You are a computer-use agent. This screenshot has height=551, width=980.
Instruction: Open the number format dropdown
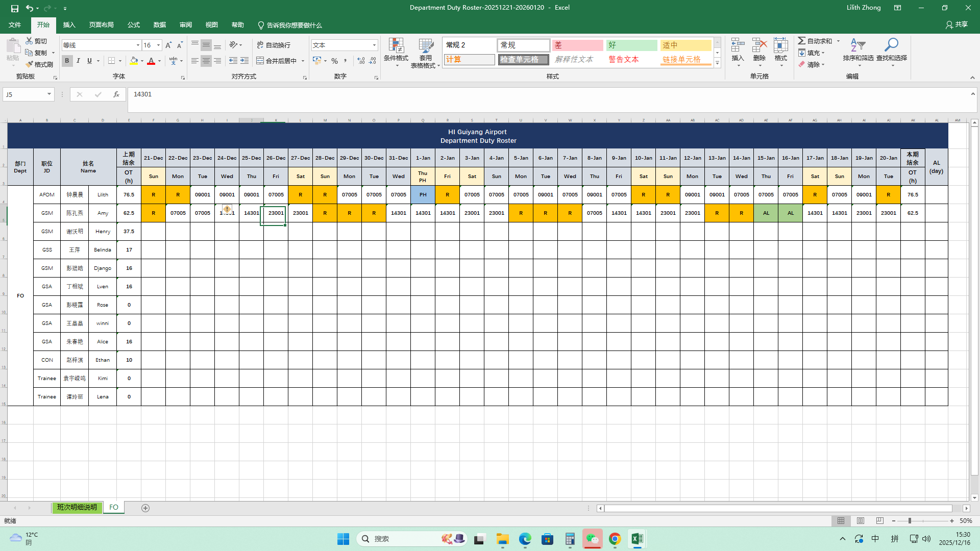[374, 45]
